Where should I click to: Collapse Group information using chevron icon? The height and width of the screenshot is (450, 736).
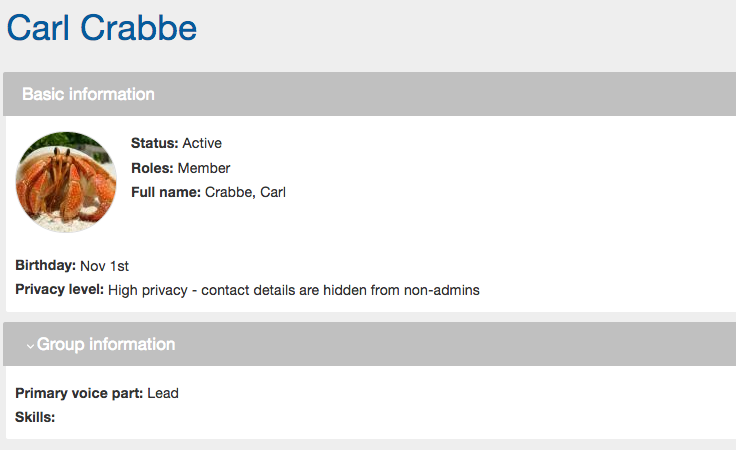[30, 346]
